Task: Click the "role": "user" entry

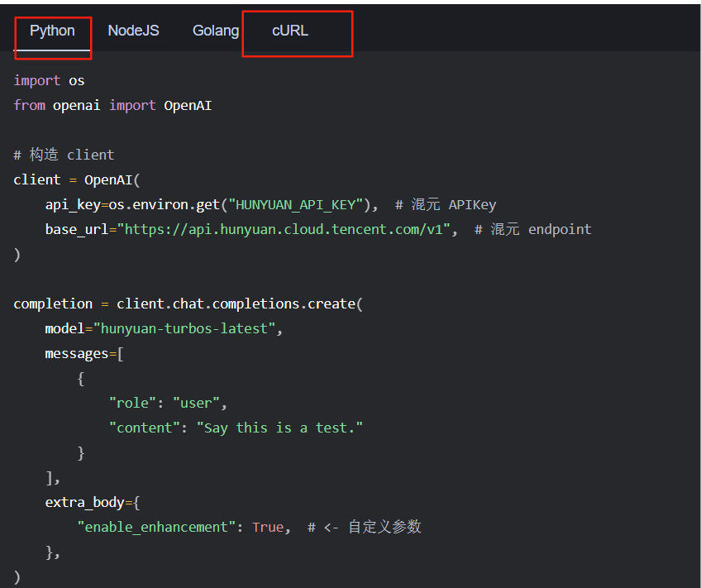Action: 168,403
